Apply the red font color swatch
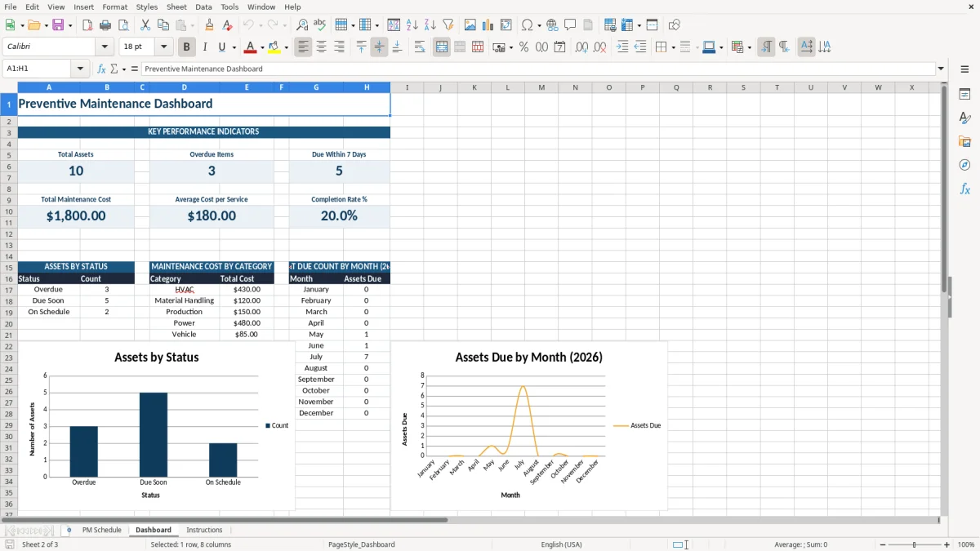 (x=251, y=47)
